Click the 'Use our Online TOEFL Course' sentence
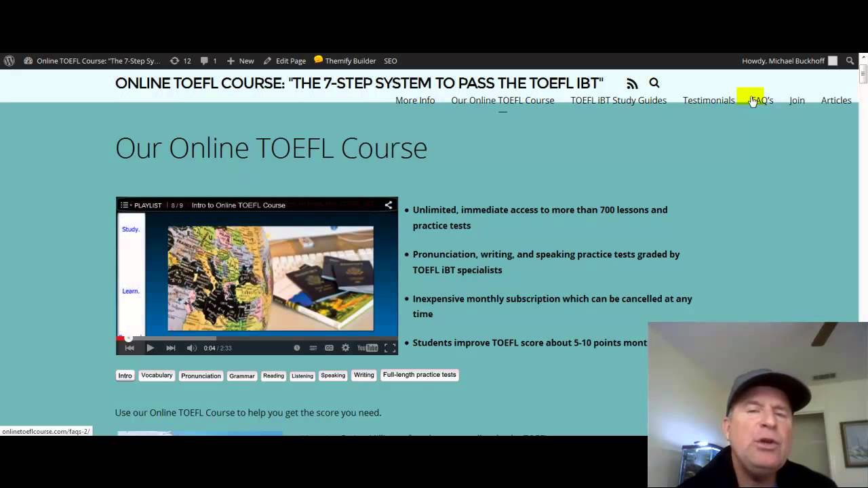This screenshot has height=488, width=868. [x=248, y=413]
